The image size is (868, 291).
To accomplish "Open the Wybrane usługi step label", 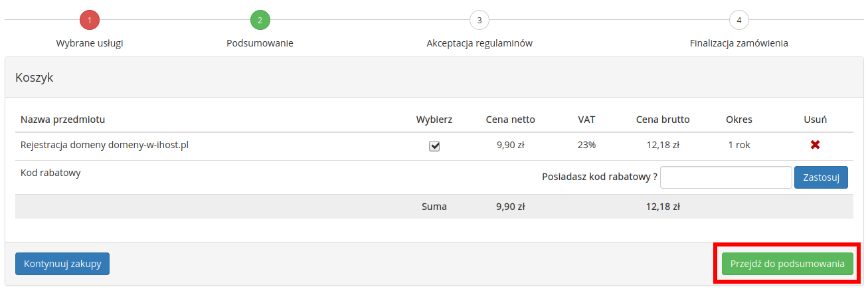I will point(90,43).
